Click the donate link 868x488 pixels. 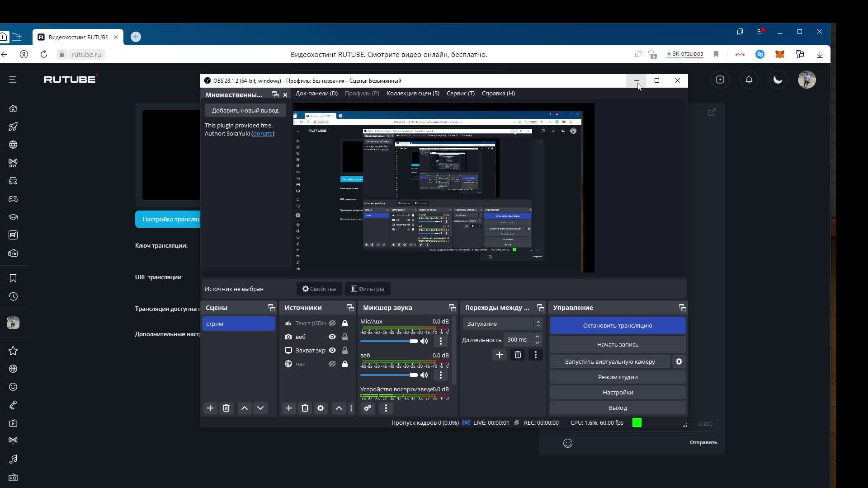pyautogui.click(x=263, y=134)
